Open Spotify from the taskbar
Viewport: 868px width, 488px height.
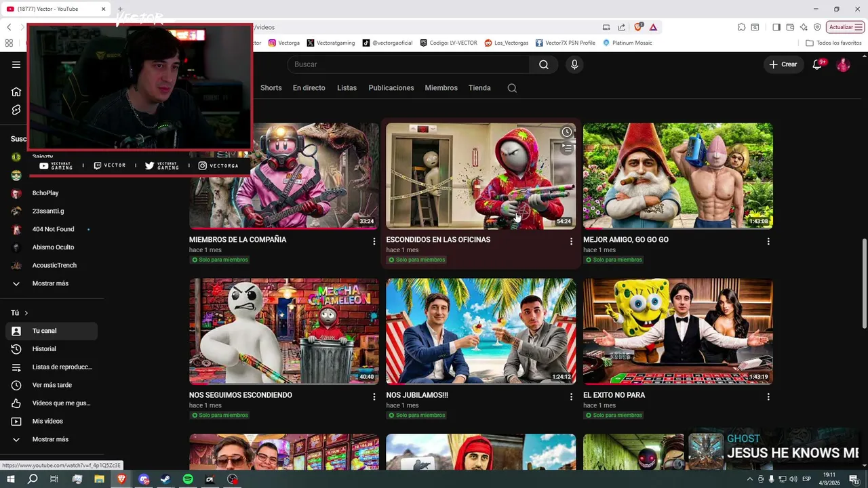point(188,479)
